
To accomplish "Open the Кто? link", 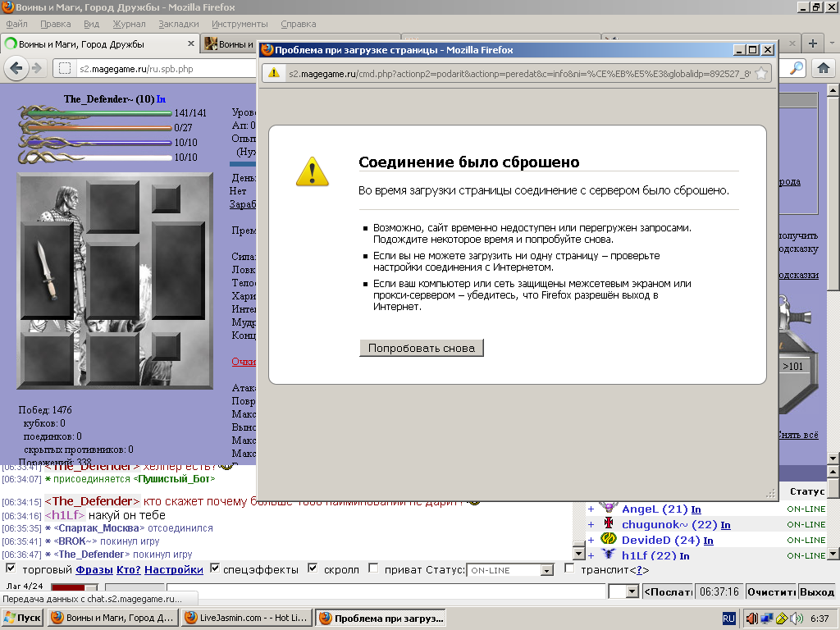I will [129, 569].
